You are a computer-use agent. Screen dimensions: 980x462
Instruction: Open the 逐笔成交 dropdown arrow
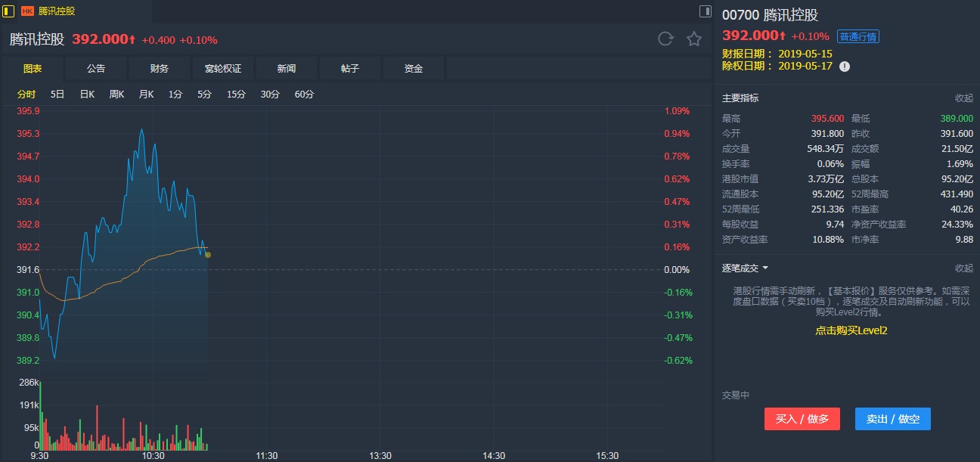pos(765,268)
